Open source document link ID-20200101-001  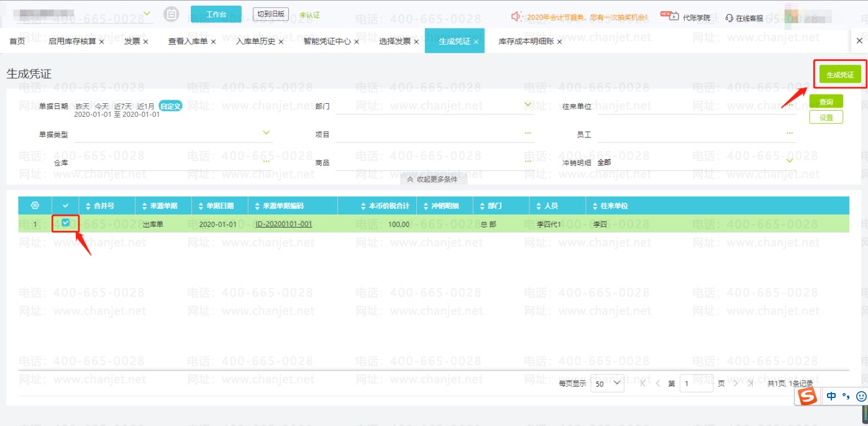pyautogui.click(x=283, y=224)
